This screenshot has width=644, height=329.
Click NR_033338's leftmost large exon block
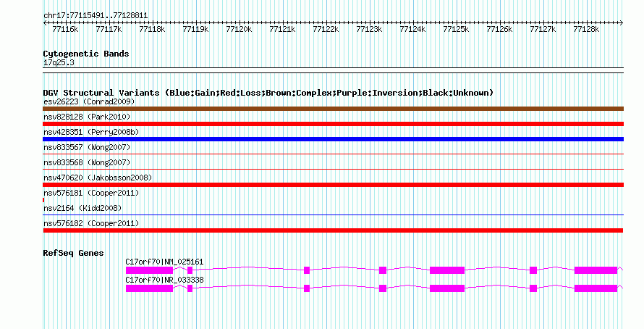[x=149, y=288]
